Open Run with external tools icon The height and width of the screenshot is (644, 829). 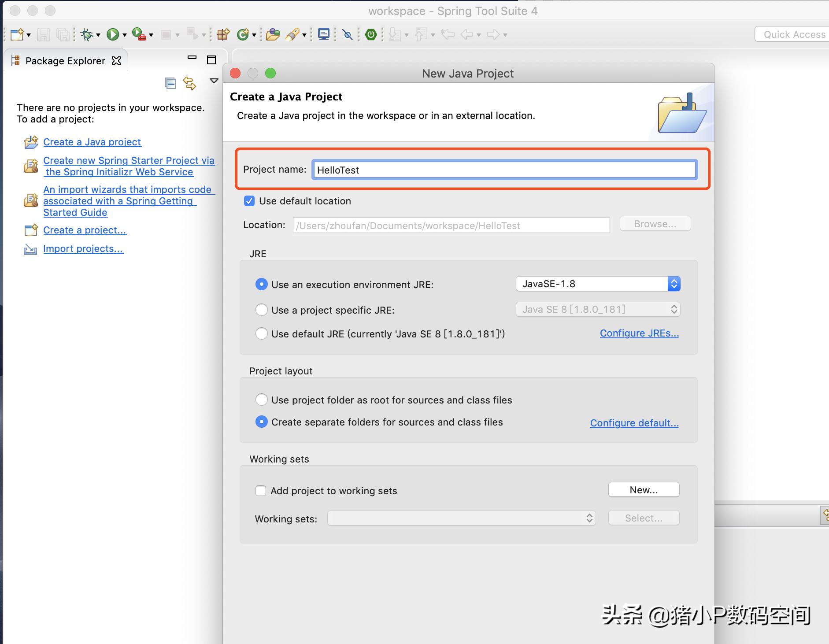coord(139,34)
